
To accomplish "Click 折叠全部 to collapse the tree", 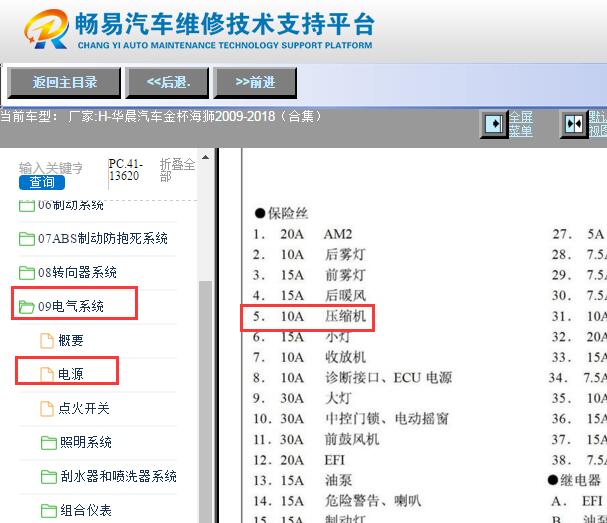I will click(177, 170).
